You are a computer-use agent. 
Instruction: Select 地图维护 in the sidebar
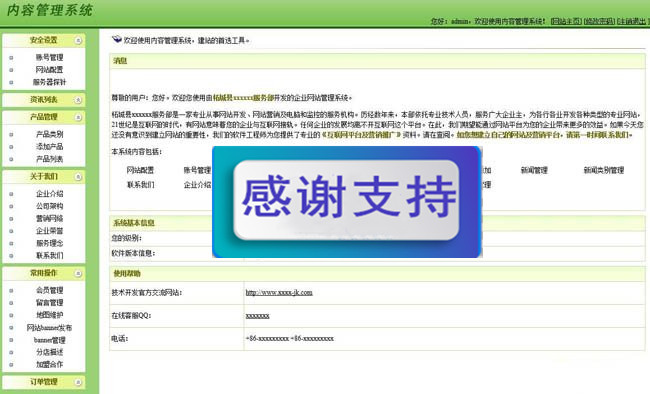tap(49, 315)
